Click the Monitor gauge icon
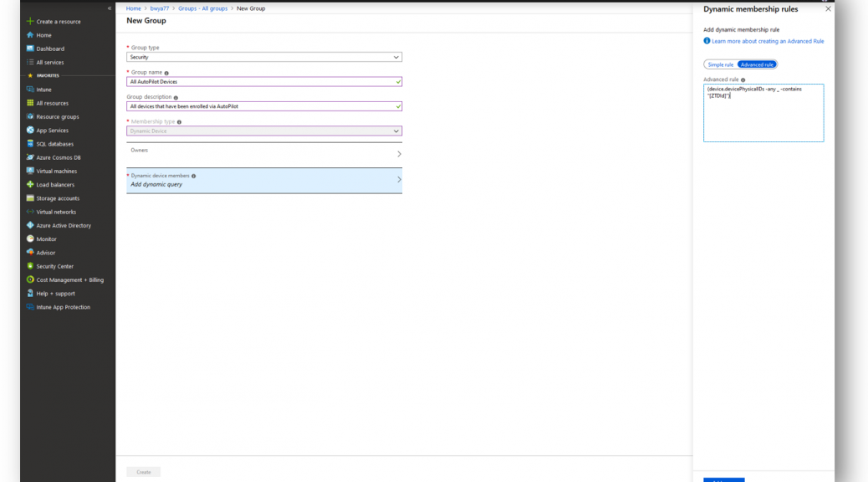The width and height of the screenshot is (868, 482). point(30,238)
